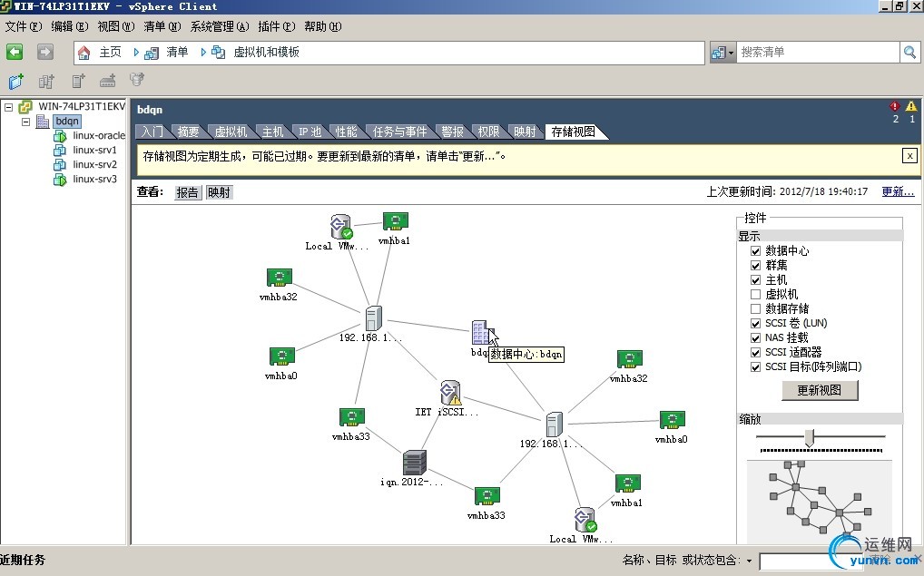Dismiss the yellow storage view notice
The height and width of the screenshot is (576, 924).
click(909, 156)
